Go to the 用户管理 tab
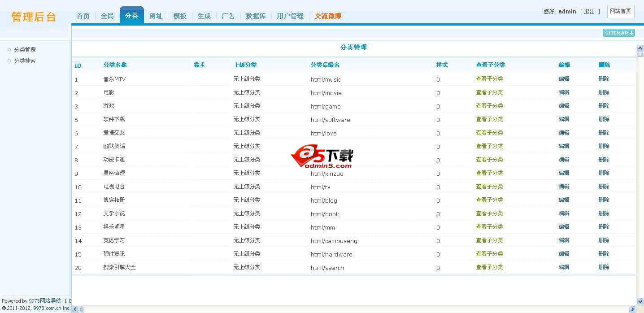This screenshot has height=313, width=644. pos(290,16)
